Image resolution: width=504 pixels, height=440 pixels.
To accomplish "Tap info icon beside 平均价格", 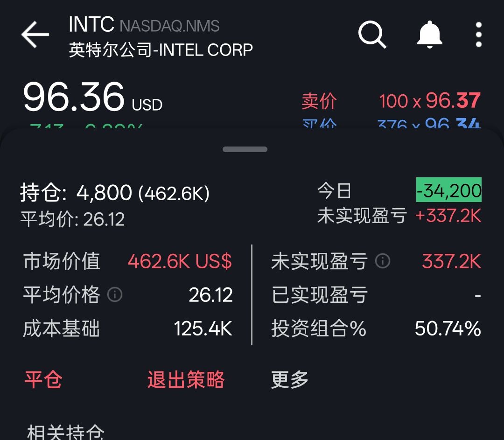I will click(115, 294).
